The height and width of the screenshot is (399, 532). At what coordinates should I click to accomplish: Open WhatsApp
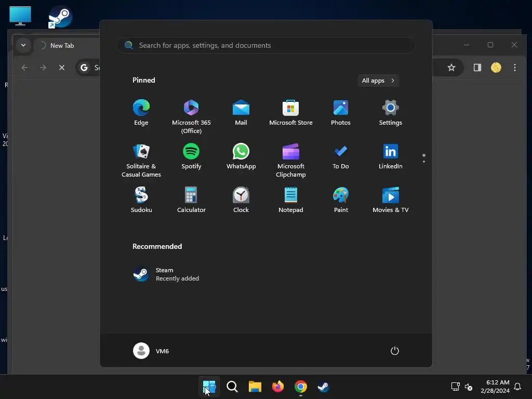pos(241,156)
